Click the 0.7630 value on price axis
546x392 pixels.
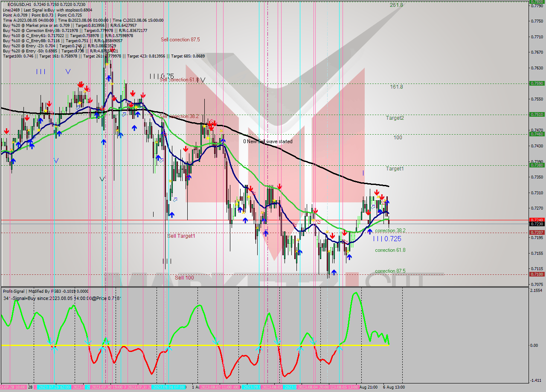click(x=537, y=68)
